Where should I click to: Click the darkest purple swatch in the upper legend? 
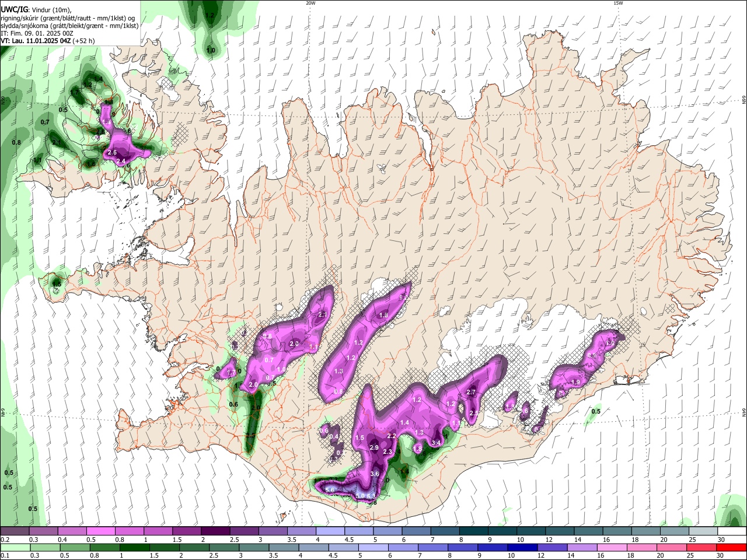tap(215, 531)
